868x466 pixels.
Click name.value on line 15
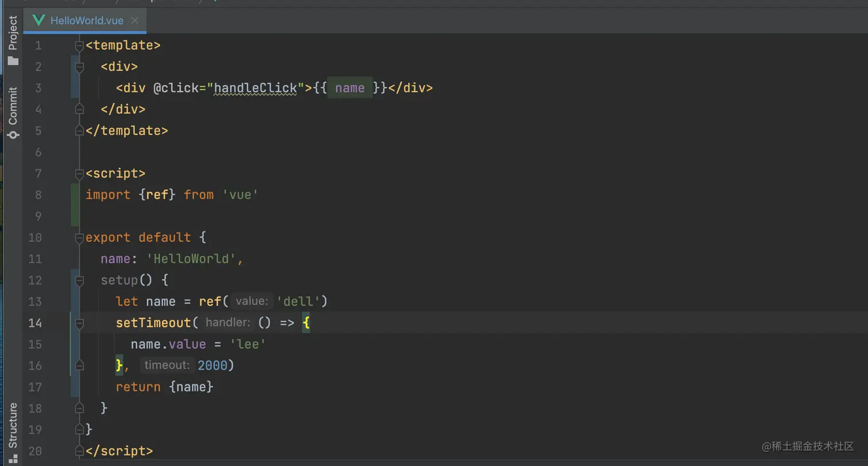click(168, 344)
